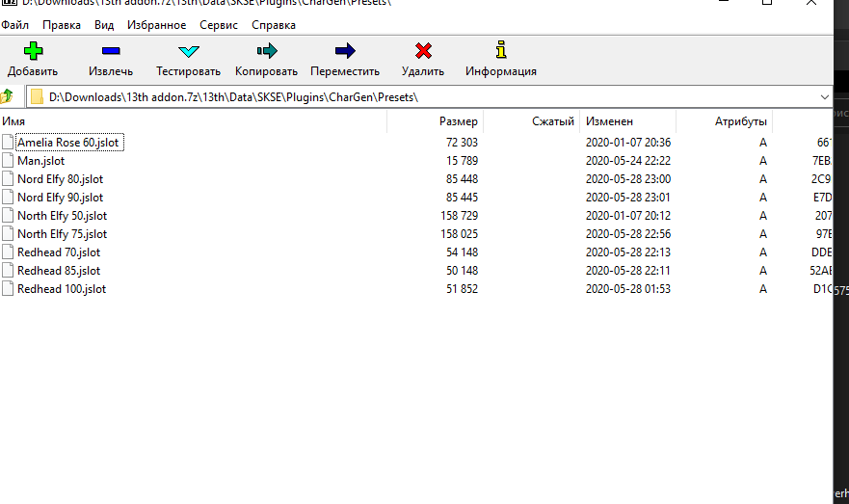Click the green plus Add icon

pos(33,51)
